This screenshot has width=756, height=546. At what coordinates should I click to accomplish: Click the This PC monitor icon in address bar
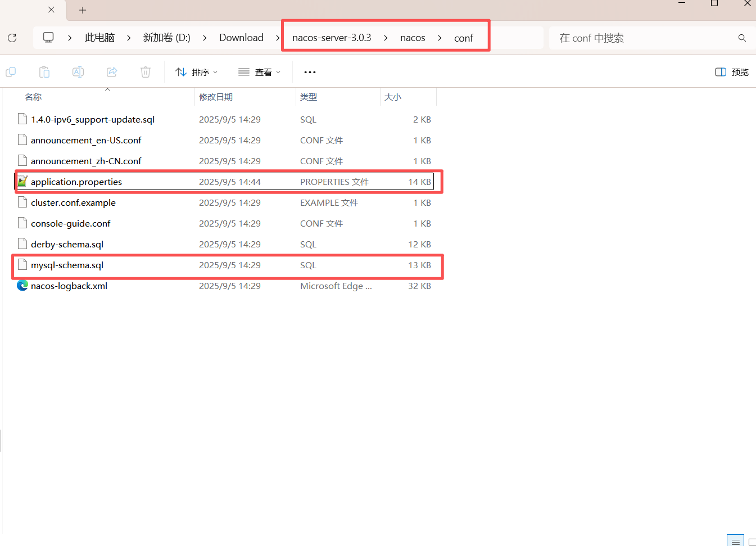coord(48,38)
